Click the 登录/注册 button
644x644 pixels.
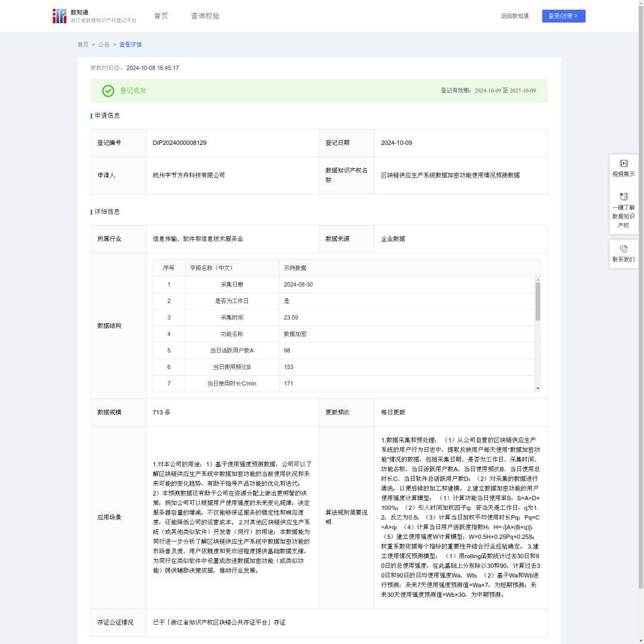563,16
